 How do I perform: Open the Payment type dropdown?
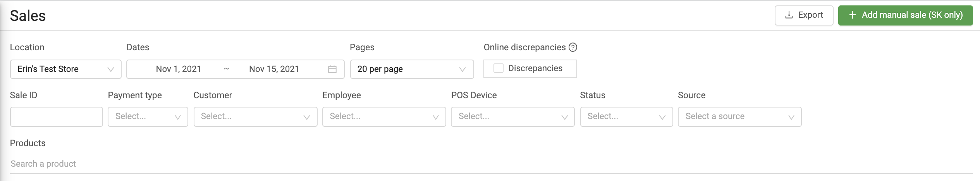(148, 117)
